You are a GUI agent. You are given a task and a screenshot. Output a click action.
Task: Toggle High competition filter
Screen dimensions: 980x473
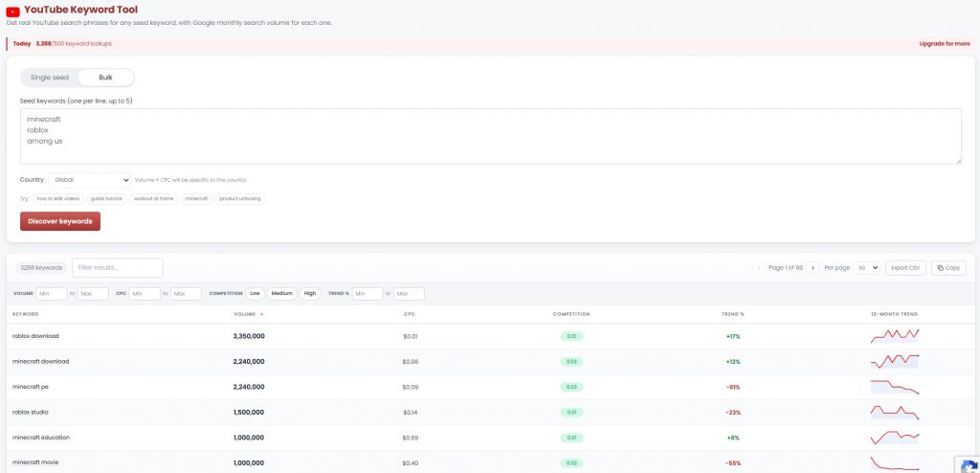pyautogui.click(x=310, y=293)
